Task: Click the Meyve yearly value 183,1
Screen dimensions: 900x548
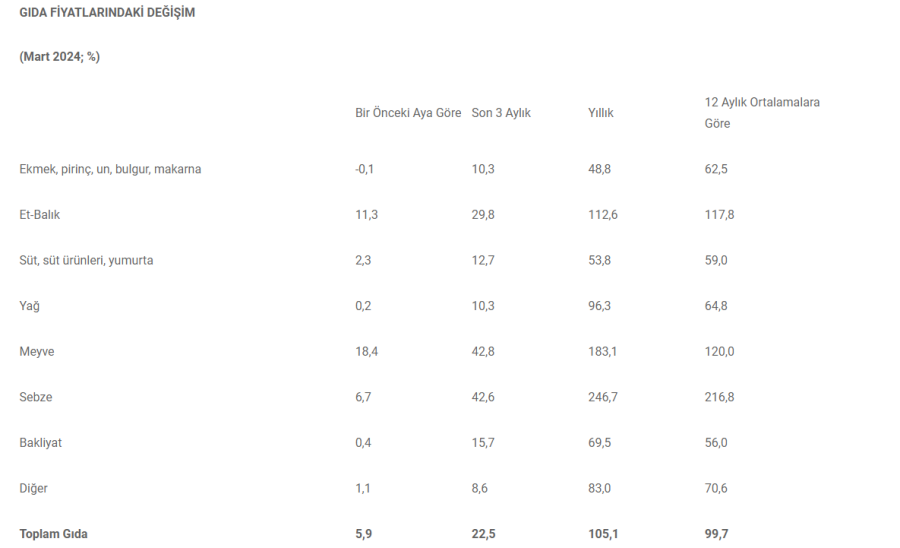Action: click(x=603, y=352)
